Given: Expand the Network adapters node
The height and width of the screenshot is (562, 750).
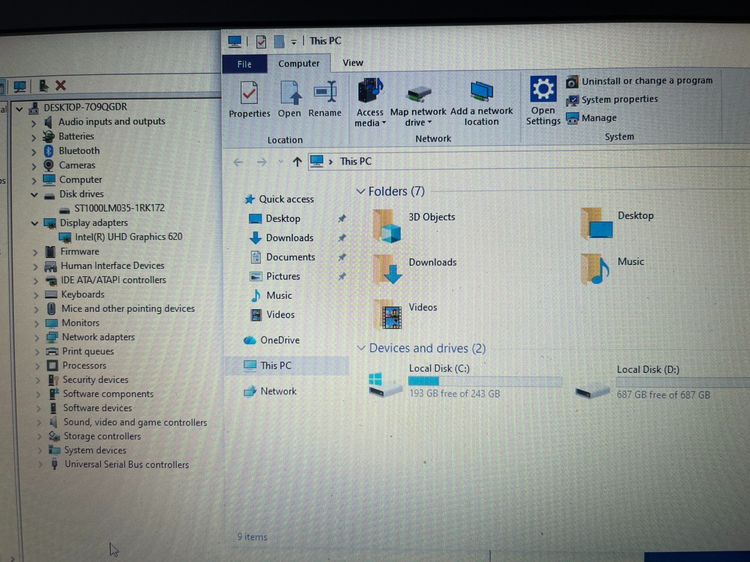Looking at the screenshot, I should coord(36,338).
